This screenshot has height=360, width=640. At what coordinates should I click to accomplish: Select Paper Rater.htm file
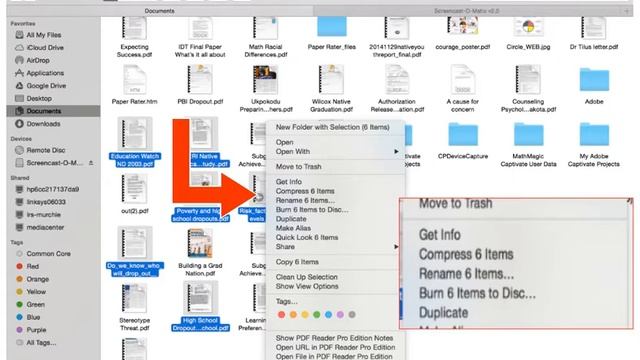pyautogui.click(x=134, y=80)
